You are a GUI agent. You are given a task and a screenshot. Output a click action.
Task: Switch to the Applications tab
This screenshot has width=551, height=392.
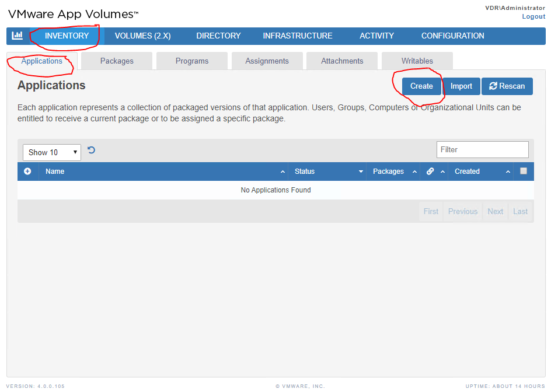pos(42,61)
